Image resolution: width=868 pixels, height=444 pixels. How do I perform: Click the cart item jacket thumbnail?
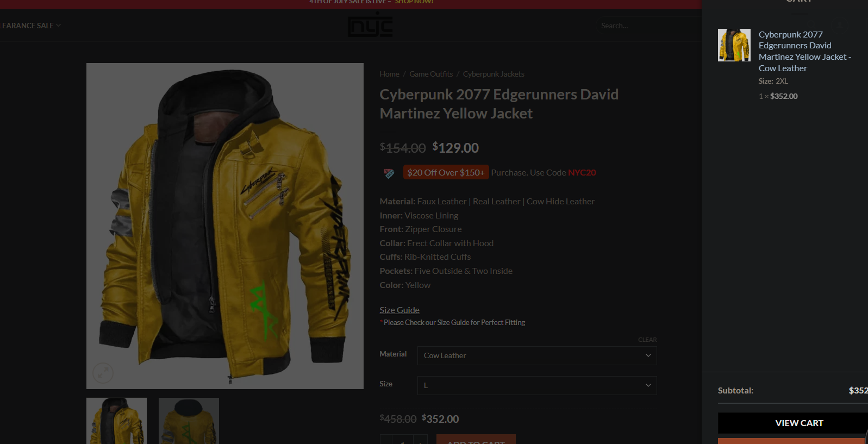point(734,45)
